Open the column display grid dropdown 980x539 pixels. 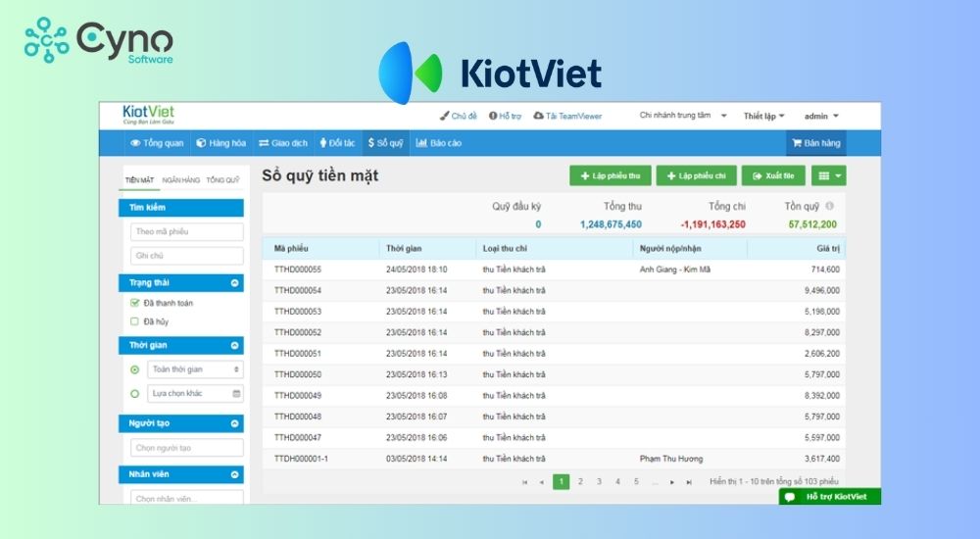[x=829, y=175]
